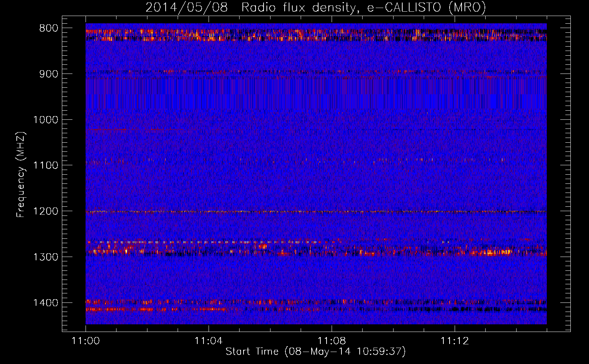The image size is (589, 364).
Task: Click the 11:04 time axis label
Action: pyautogui.click(x=209, y=341)
